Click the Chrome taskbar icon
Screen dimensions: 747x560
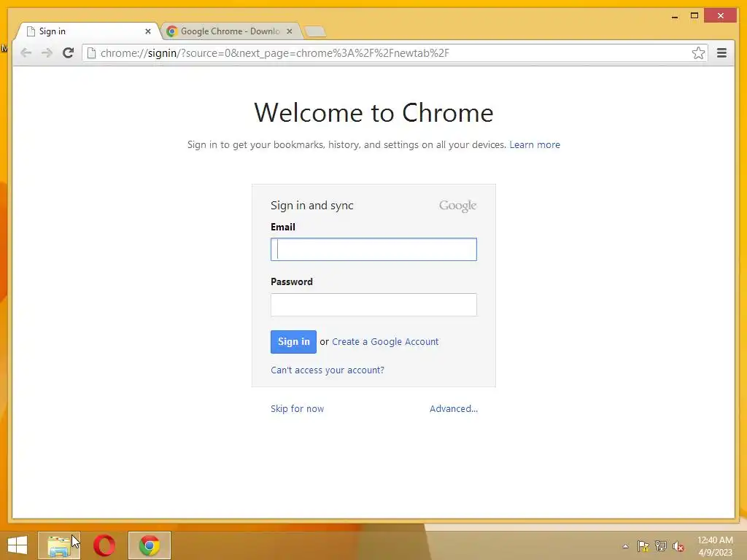tap(149, 545)
